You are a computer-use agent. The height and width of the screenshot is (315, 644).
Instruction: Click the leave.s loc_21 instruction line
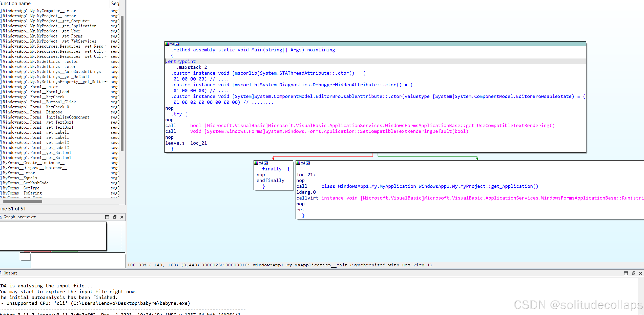coord(186,143)
